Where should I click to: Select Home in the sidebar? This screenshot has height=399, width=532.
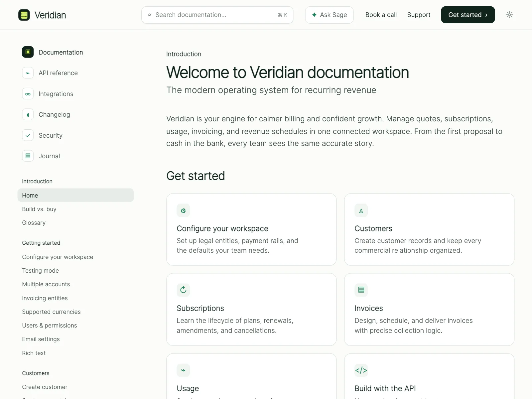[x=75, y=196]
